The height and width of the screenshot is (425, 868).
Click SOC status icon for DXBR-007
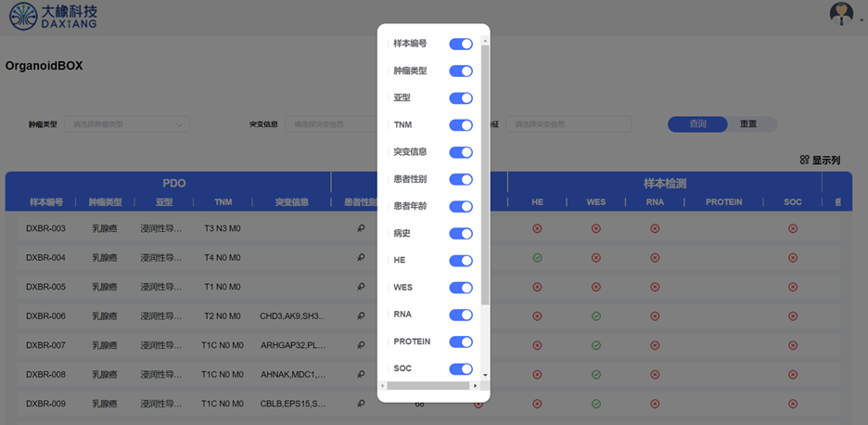coord(793,345)
